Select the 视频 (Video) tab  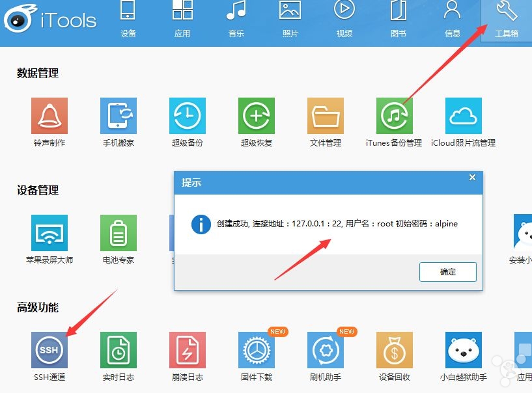click(344, 20)
